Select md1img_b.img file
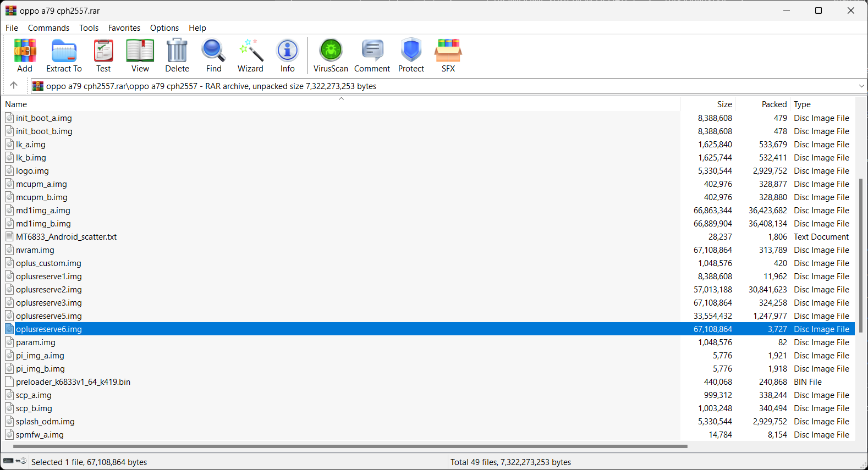Screen dimensions: 868x470 (43, 223)
